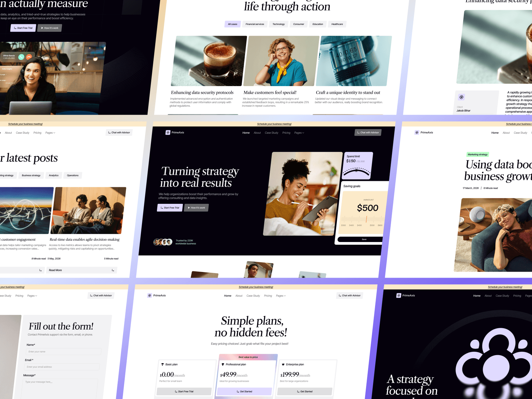
Task: Open Pages dropdown on the pricing page
Action: point(281,296)
